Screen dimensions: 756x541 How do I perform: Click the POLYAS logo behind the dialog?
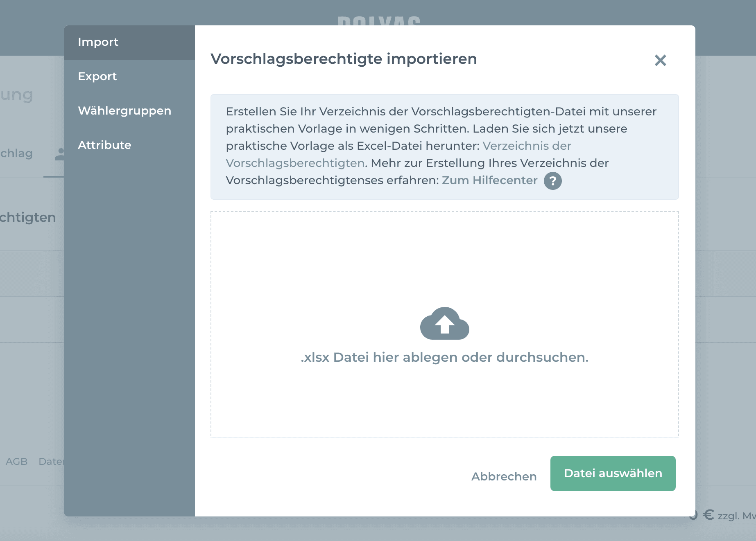point(379,20)
